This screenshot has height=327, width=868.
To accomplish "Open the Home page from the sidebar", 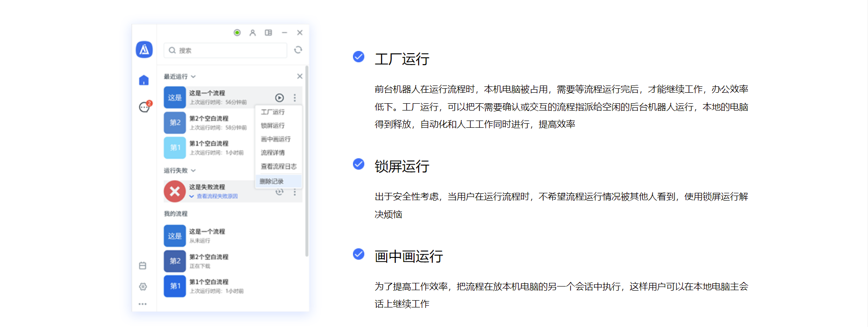I will (144, 80).
